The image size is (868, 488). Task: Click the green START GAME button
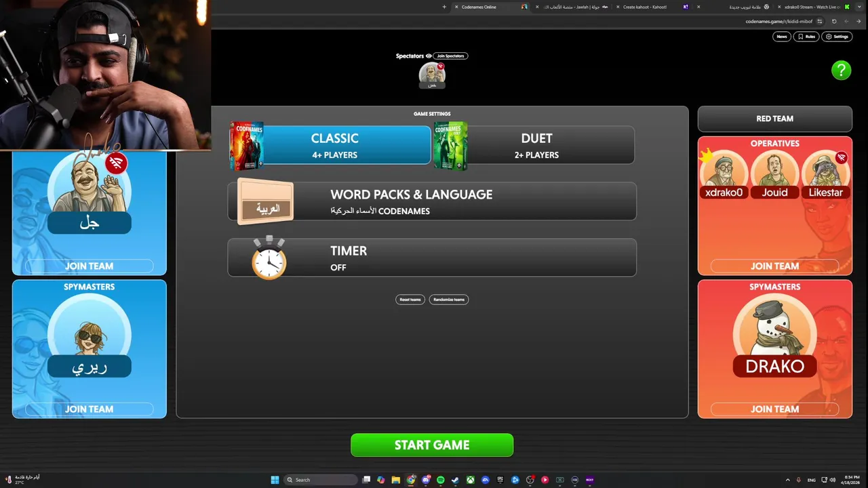(432, 445)
